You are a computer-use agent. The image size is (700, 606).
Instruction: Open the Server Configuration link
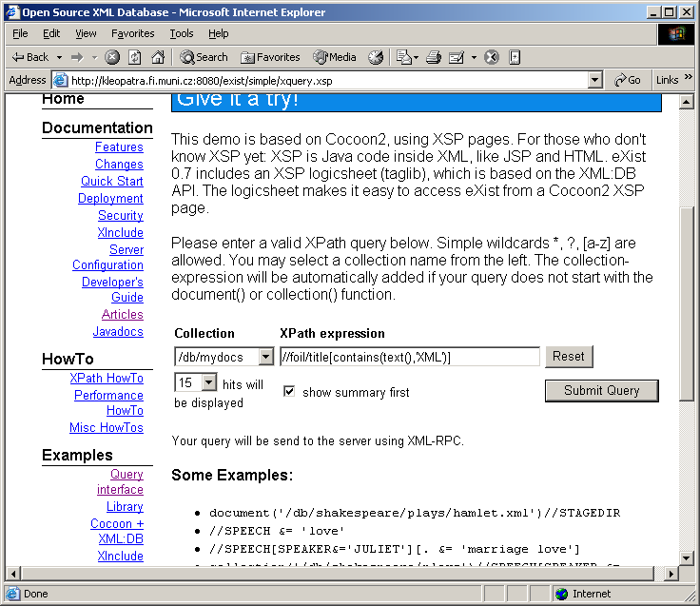(x=108, y=257)
